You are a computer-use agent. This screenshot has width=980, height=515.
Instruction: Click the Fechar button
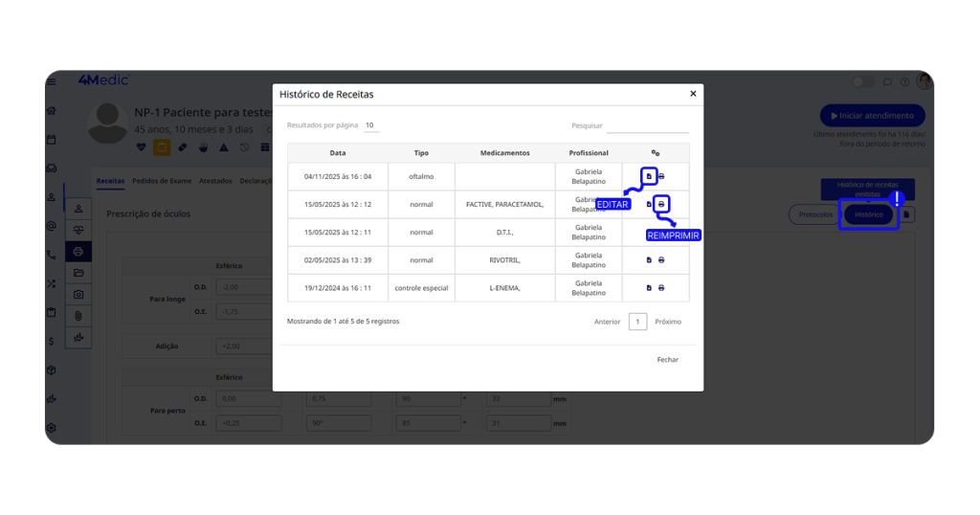[x=667, y=360]
